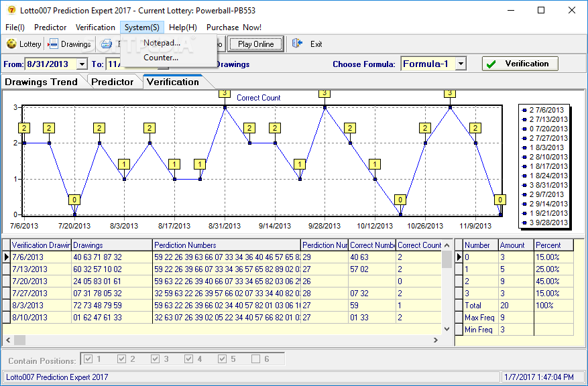
Task: Click down arrow of table vertical scrollbar
Action: click(x=447, y=328)
